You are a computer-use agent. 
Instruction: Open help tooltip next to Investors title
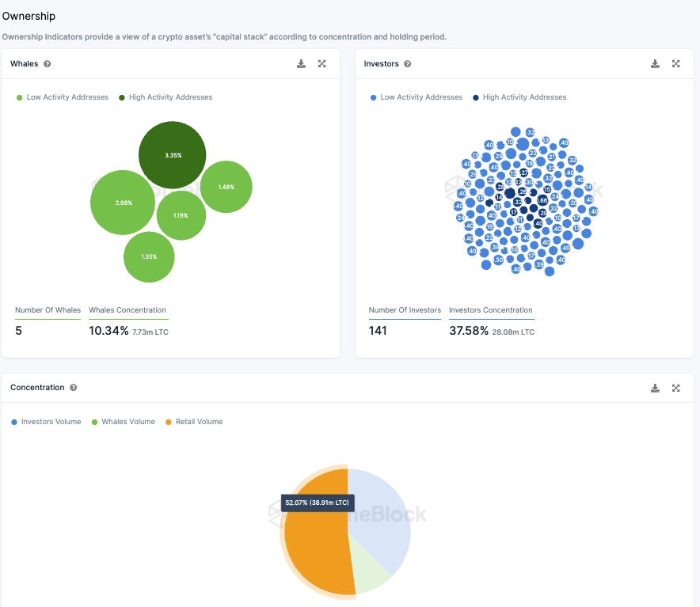408,64
